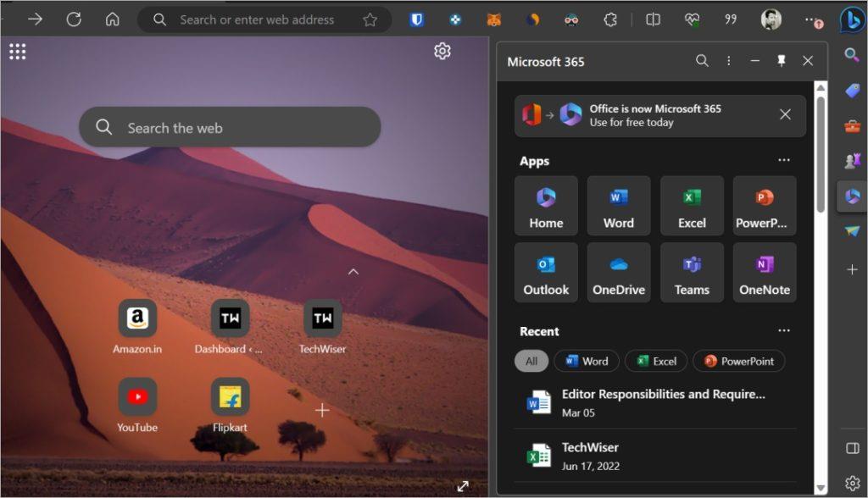Click the quotation marks citation icon

tap(731, 20)
